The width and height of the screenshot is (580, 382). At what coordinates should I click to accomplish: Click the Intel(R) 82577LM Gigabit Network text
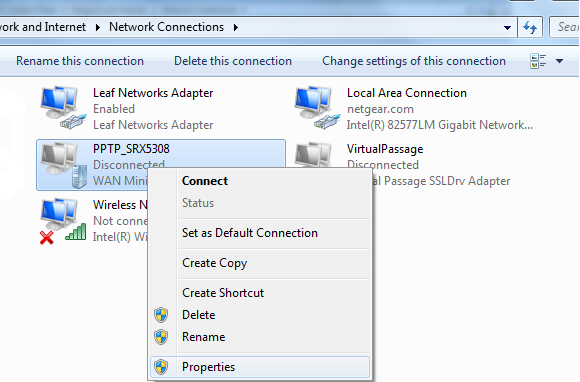pos(440,125)
